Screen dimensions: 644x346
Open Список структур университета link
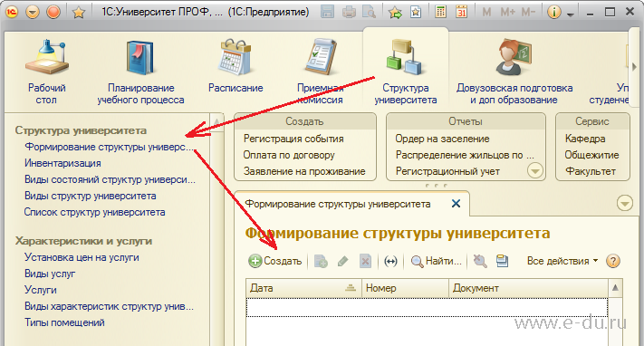(x=94, y=213)
